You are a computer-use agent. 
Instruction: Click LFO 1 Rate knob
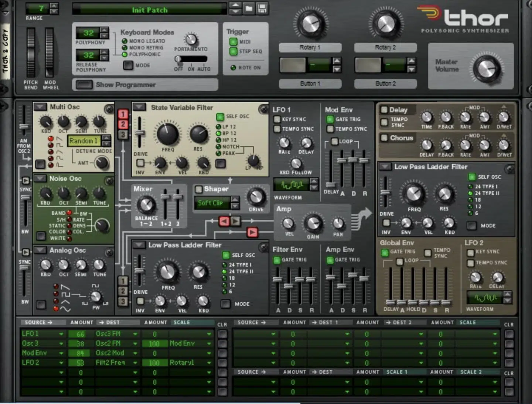pyautogui.click(x=284, y=143)
